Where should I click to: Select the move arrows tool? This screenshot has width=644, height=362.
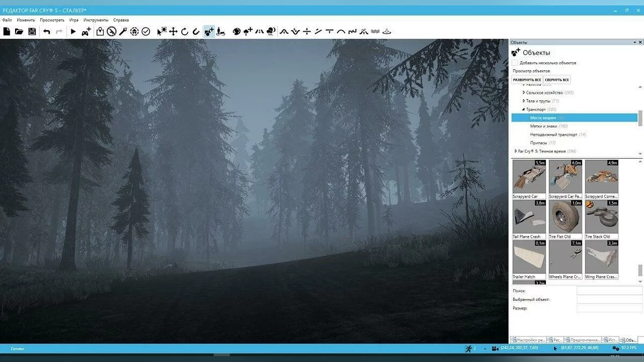173,32
